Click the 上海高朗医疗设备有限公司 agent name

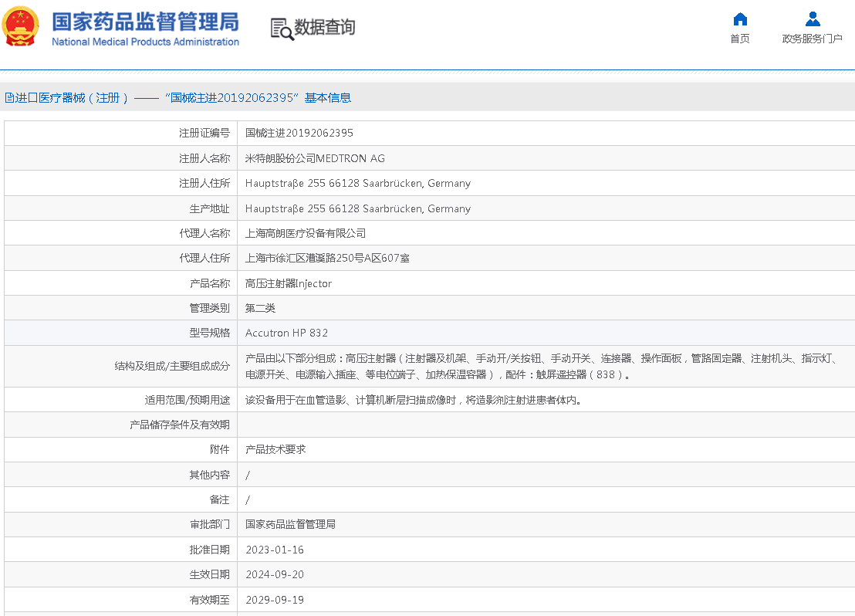click(306, 233)
